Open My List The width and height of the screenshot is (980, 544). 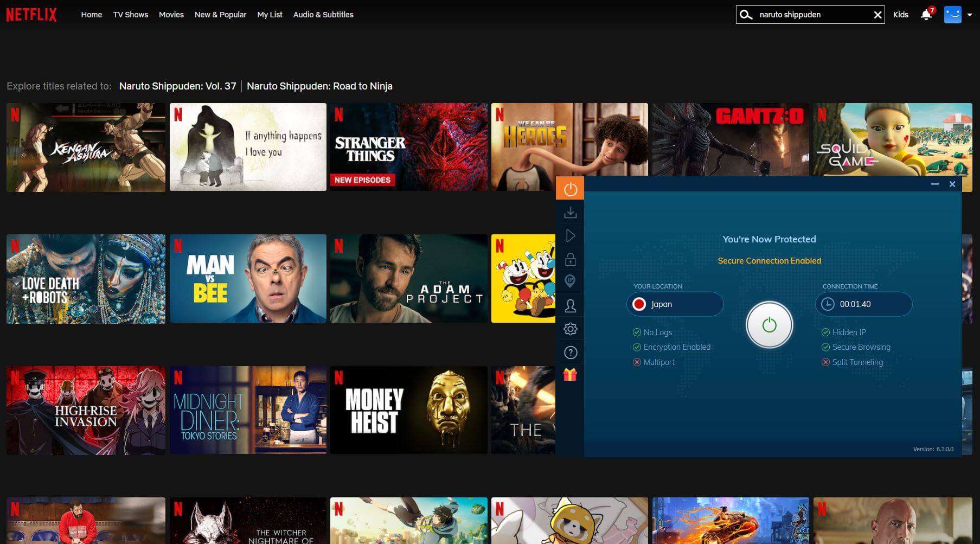pyautogui.click(x=270, y=15)
